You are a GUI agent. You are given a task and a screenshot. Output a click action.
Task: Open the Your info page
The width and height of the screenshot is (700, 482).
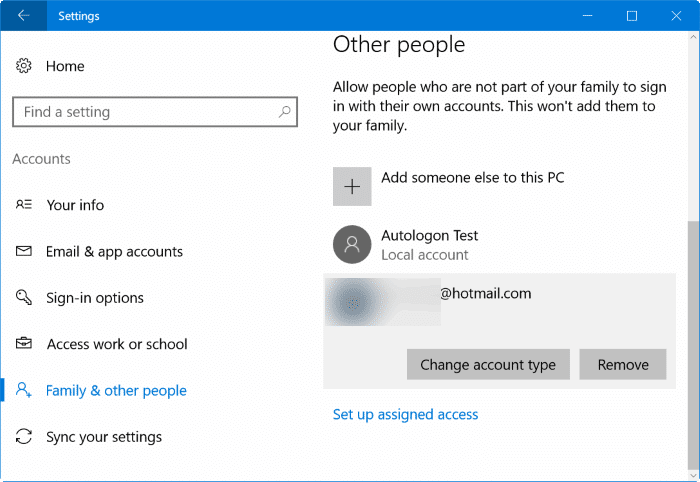[x=75, y=205]
